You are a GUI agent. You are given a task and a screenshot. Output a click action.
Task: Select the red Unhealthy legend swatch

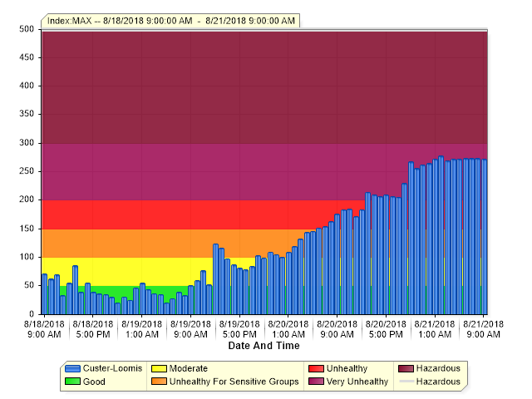coord(316,368)
